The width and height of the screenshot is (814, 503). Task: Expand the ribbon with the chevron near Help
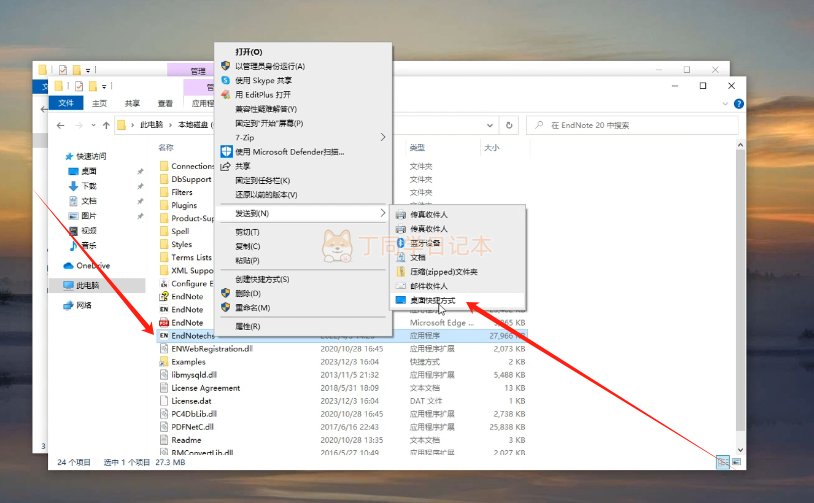[x=725, y=104]
